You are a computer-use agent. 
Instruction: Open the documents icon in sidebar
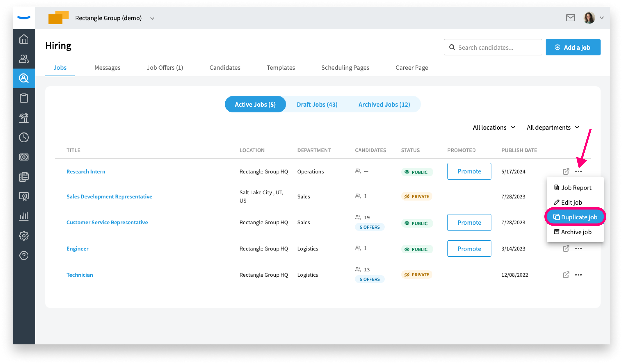click(x=24, y=177)
